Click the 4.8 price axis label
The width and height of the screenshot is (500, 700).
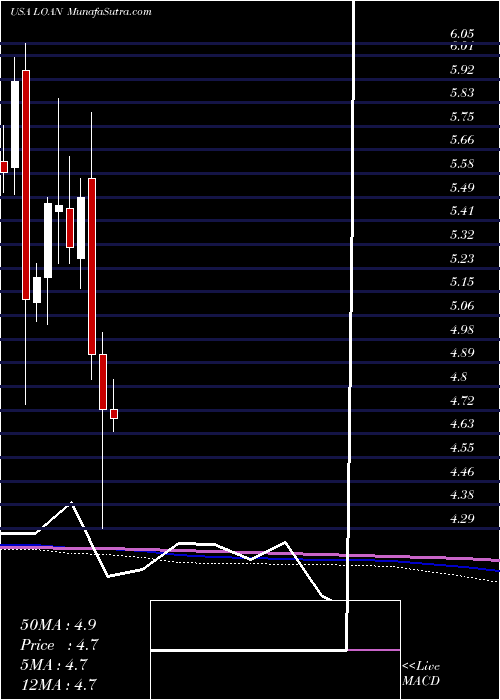point(458,376)
